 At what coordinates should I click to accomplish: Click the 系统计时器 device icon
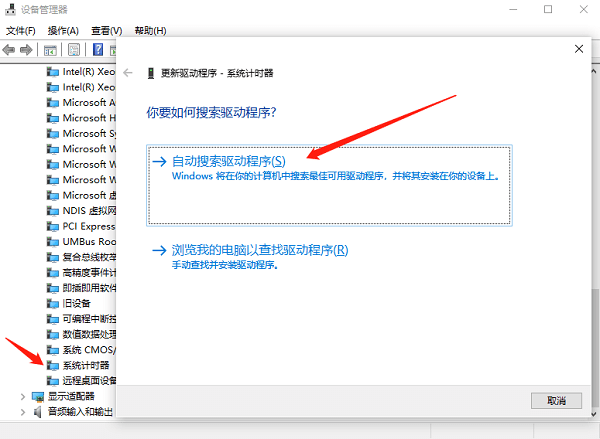[x=54, y=365]
